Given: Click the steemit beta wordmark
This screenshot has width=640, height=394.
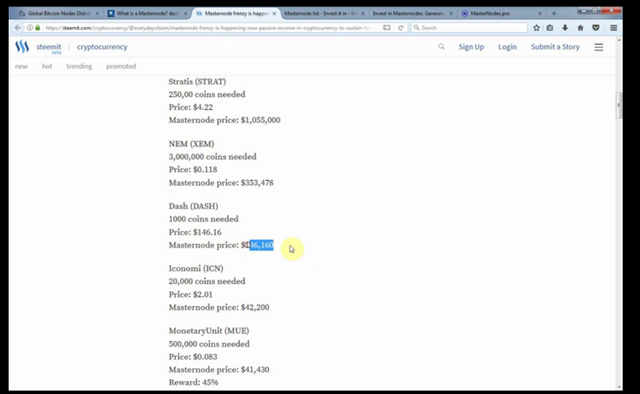Looking at the screenshot, I should (x=49, y=48).
